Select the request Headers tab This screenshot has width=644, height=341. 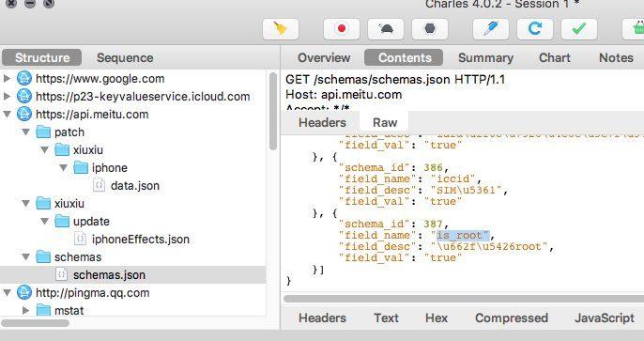coord(322,122)
